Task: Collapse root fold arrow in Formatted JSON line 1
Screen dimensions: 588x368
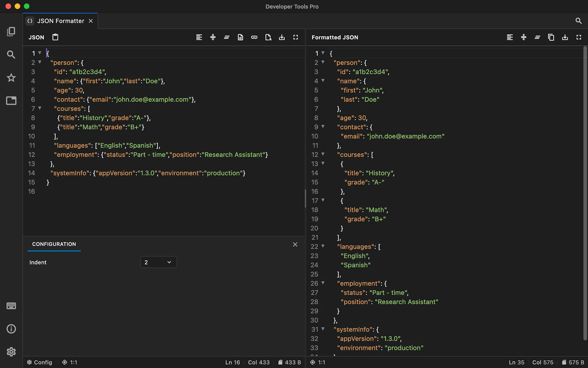Action: click(x=323, y=53)
